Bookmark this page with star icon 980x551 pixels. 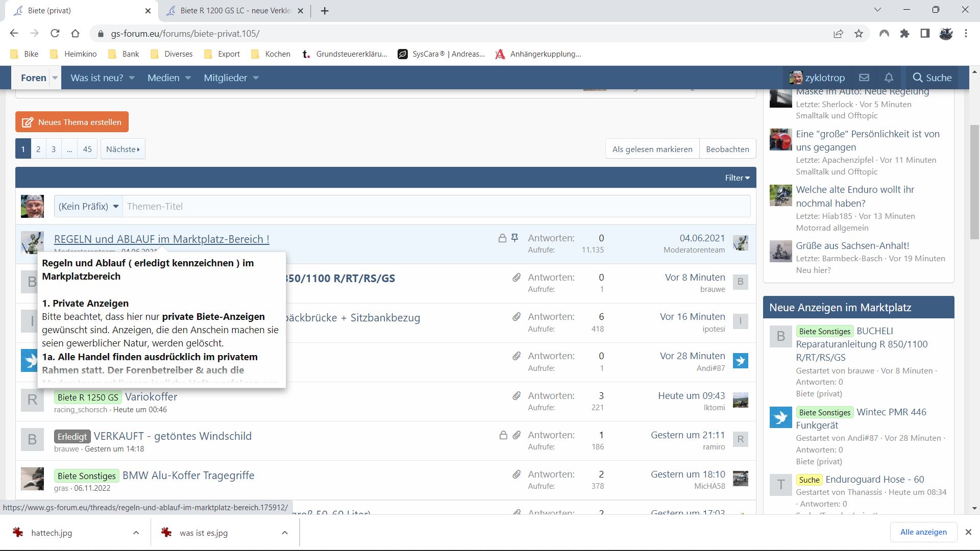click(x=859, y=34)
